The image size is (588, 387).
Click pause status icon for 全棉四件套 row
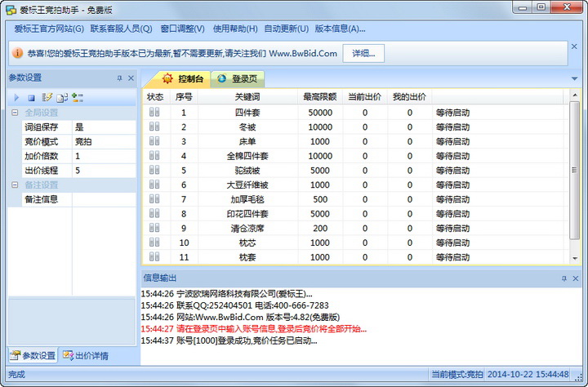click(154, 156)
